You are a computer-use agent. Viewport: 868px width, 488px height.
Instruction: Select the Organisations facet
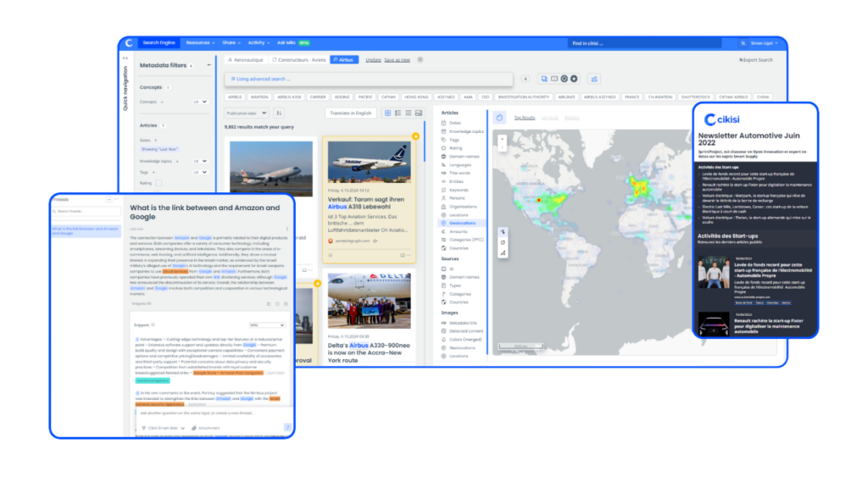pyautogui.click(x=463, y=207)
